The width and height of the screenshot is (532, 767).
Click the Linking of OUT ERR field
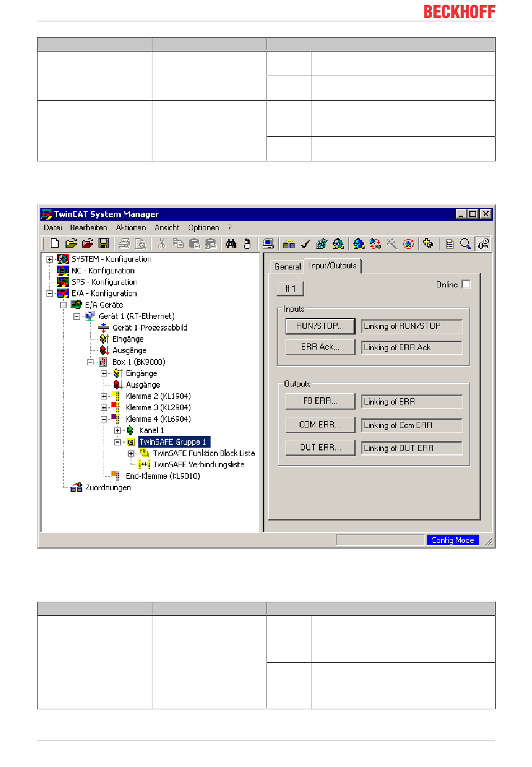[x=412, y=448]
